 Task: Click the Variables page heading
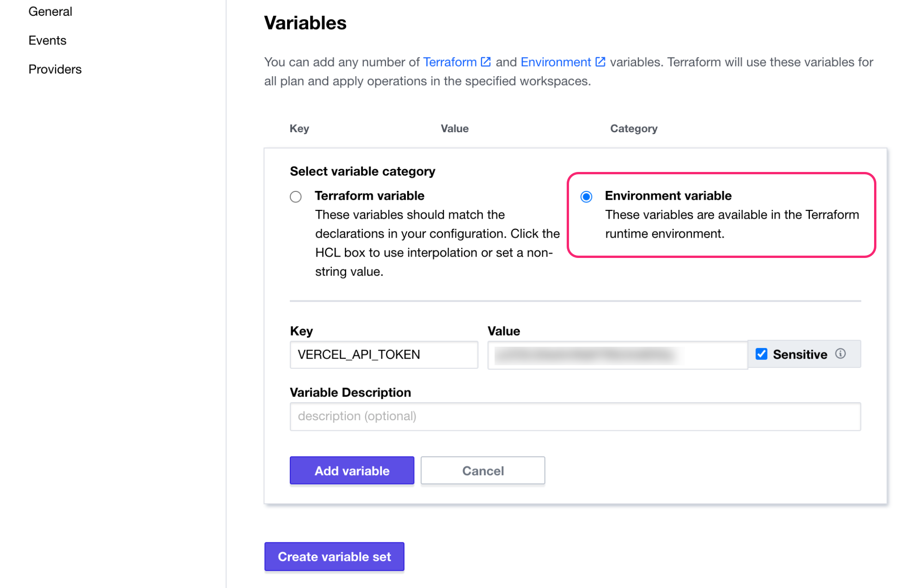tap(305, 23)
